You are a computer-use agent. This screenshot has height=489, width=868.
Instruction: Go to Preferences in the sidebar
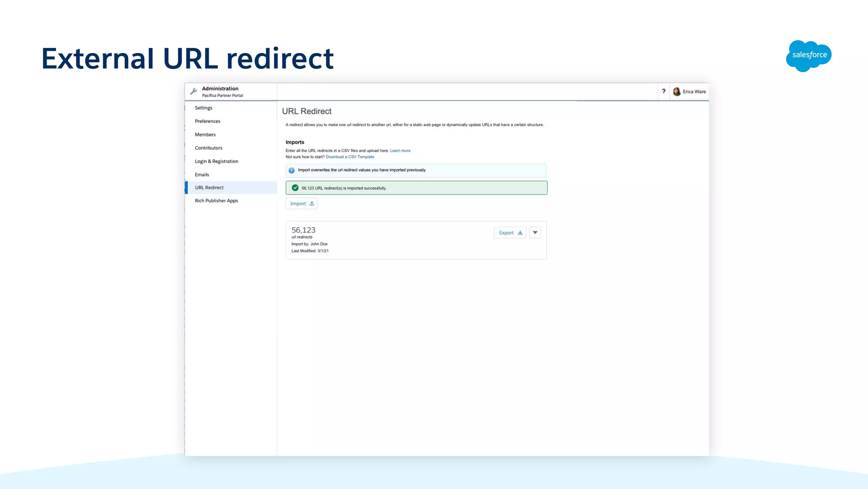pyautogui.click(x=208, y=121)
